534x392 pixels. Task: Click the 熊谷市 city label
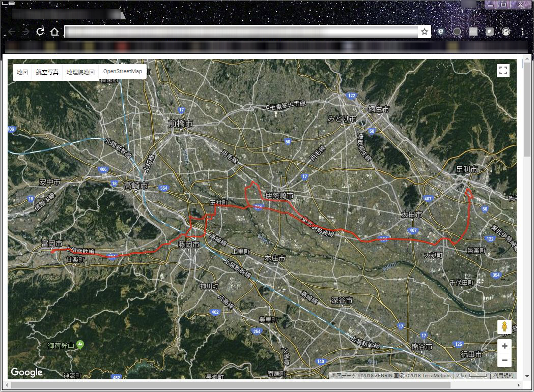click(422, 346)
